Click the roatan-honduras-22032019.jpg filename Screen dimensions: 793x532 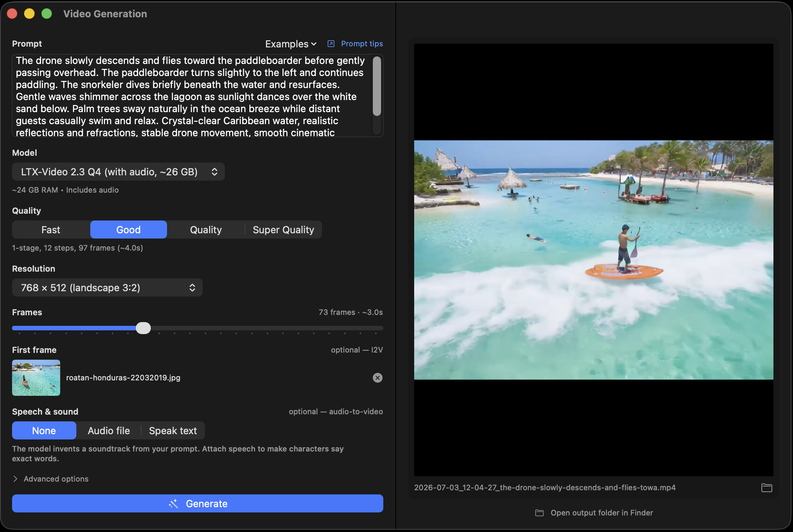tap(123, 378)
